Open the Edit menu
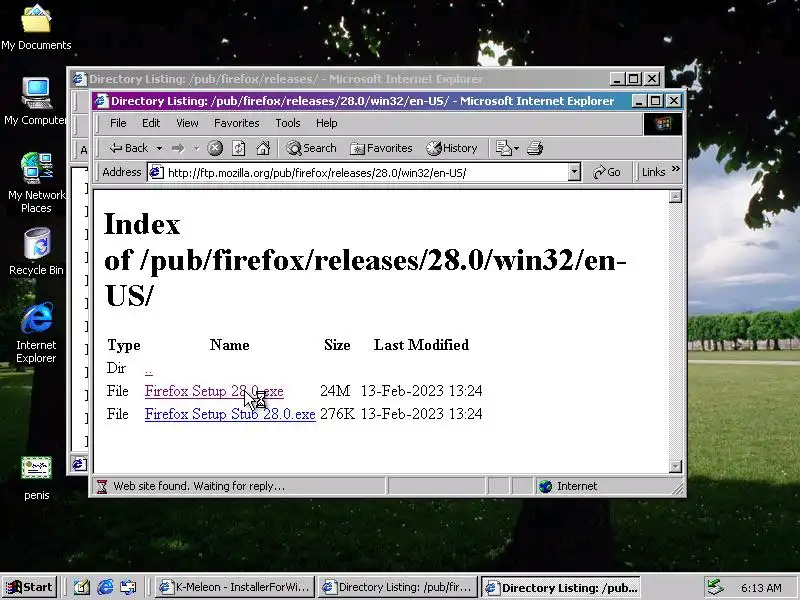Screen dimensions: 800x600 click(x=151, y=123)
